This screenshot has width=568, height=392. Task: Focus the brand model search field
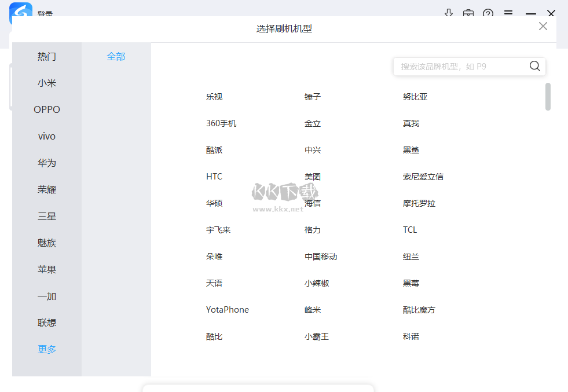(x=469, y=67)
